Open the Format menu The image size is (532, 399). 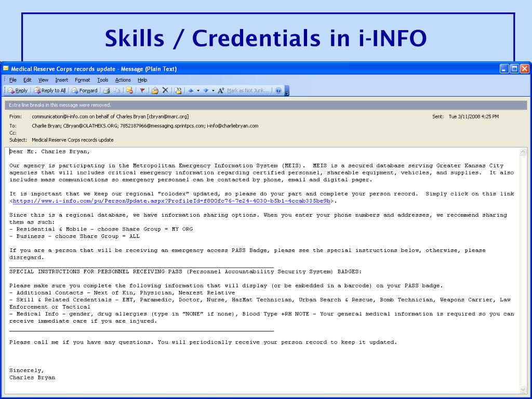(x=83, y=80)
